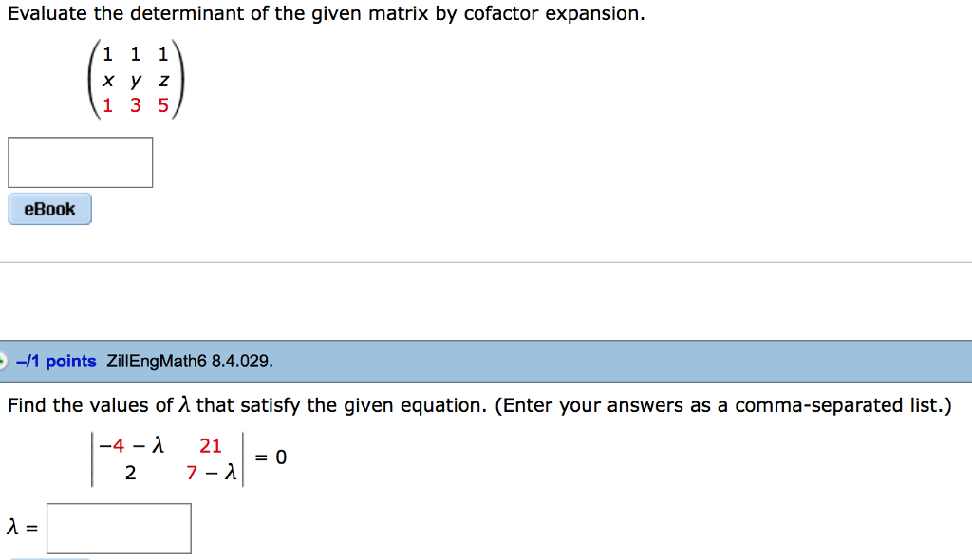This screenshot has height=560, width=972.
Task: Expand question using the green plus icon
Action: [3, 361]
